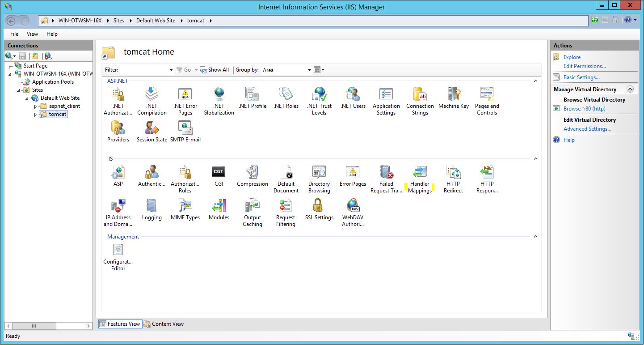Open the view layout dropdown button

[319, 70]
